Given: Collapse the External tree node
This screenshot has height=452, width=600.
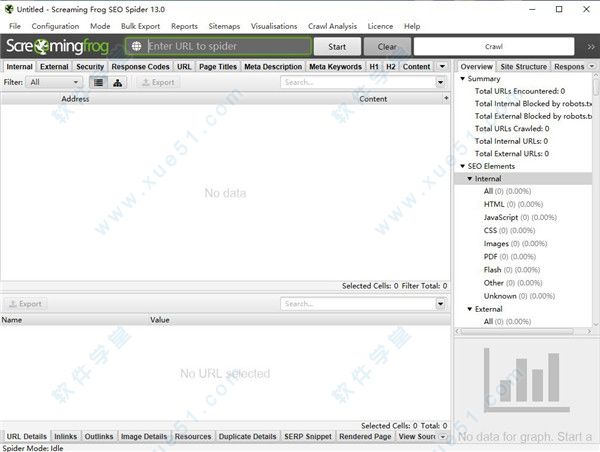Looking at the screenshot, I should (x=470, y=309).
